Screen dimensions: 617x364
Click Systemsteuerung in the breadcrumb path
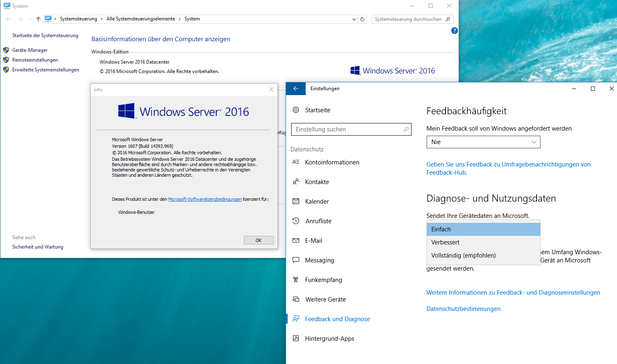[78, 19]
